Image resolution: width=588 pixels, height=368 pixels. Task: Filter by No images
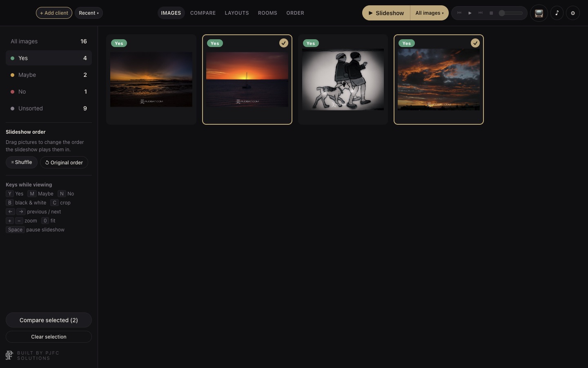pos(49,92)
